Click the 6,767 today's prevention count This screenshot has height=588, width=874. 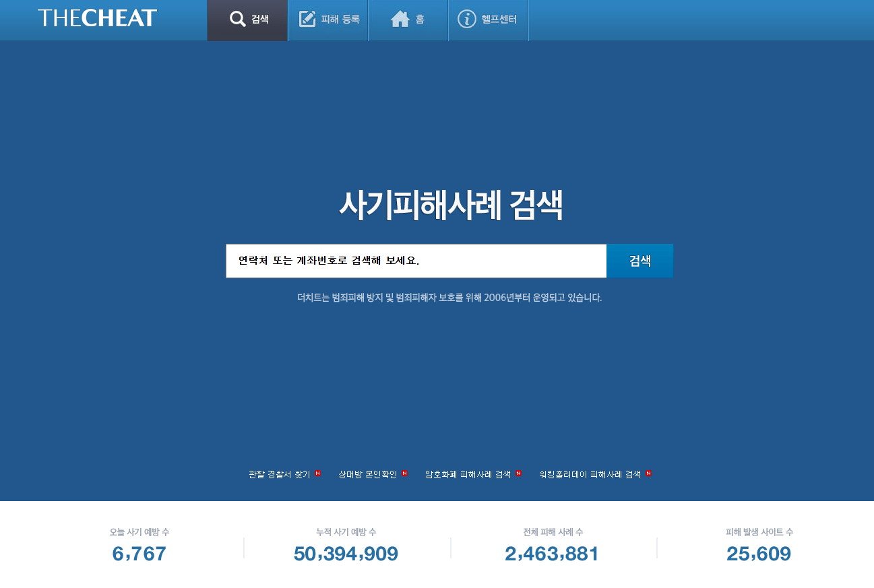tap(139, 554)
